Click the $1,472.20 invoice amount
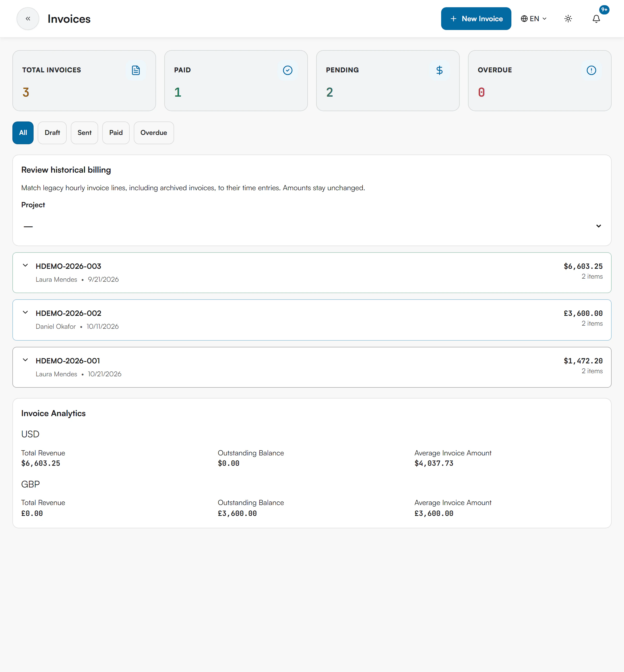 (x=583, y=361)
